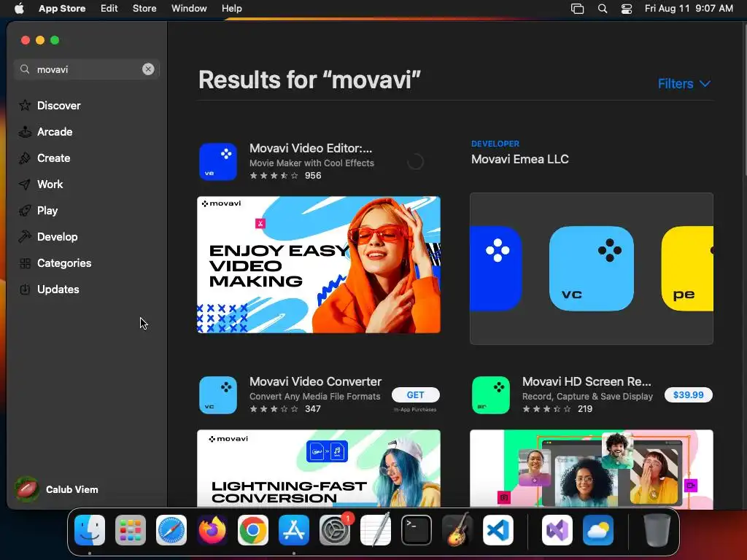Viewport: 747px width, 560px height.
Task: Click the Movavi HD Screen Re... title
Action: (x=587, y=381)
